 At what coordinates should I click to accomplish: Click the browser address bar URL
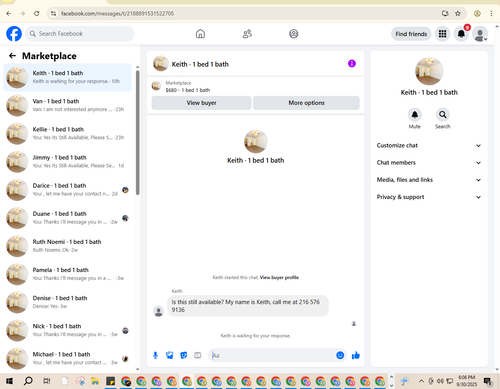tap(117, 13)
